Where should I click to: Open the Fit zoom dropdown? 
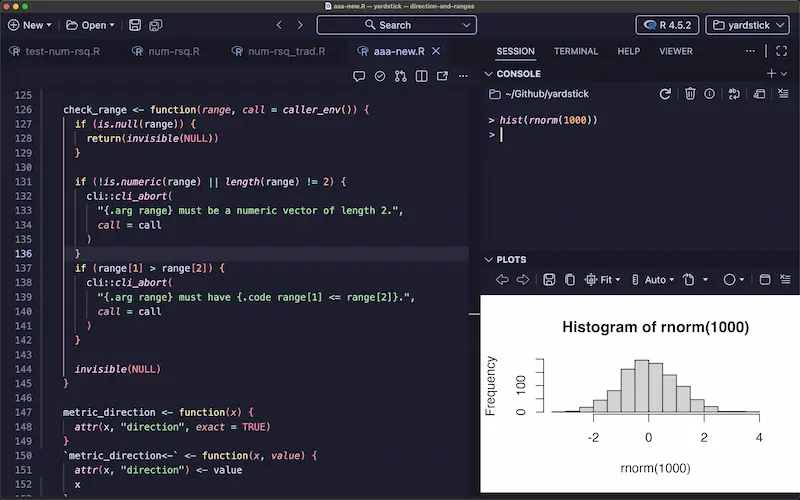[x=602, y=280]
